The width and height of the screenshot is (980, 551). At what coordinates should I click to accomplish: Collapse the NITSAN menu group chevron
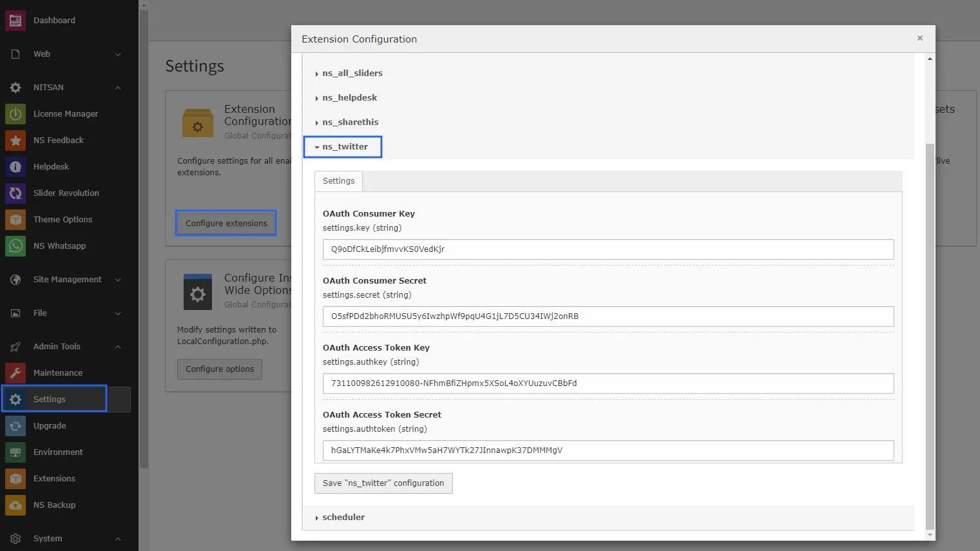118,88
